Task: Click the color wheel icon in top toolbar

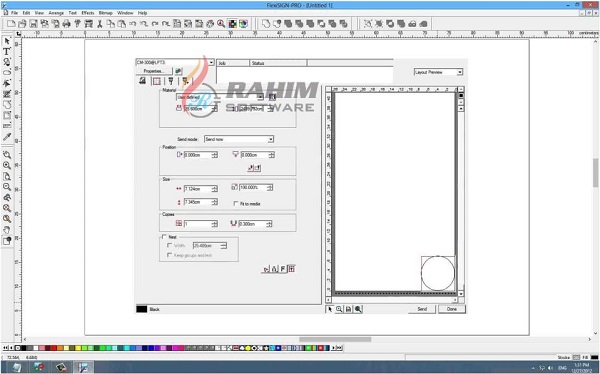Action: pos(243,24)
